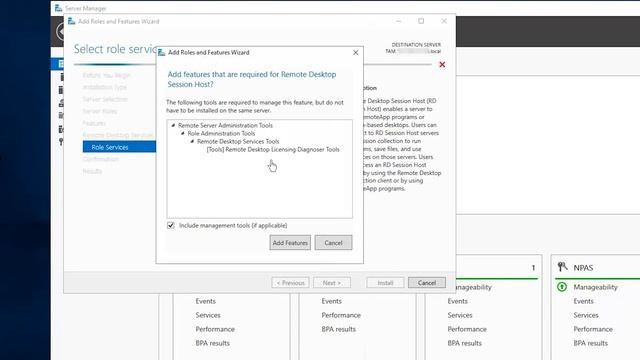Open Events in the third Server Manager tile
The image size is (640, 360).
(458, 301)
